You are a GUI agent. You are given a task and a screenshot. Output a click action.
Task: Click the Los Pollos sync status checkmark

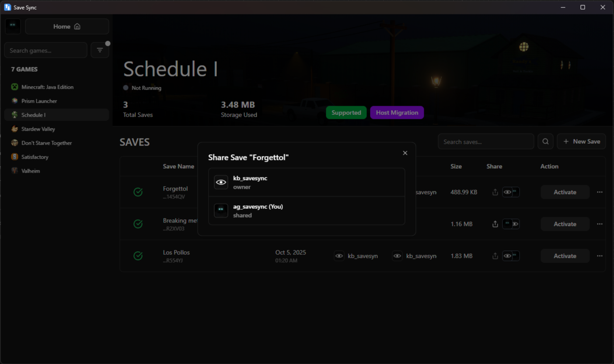click(x=138, y=256)
